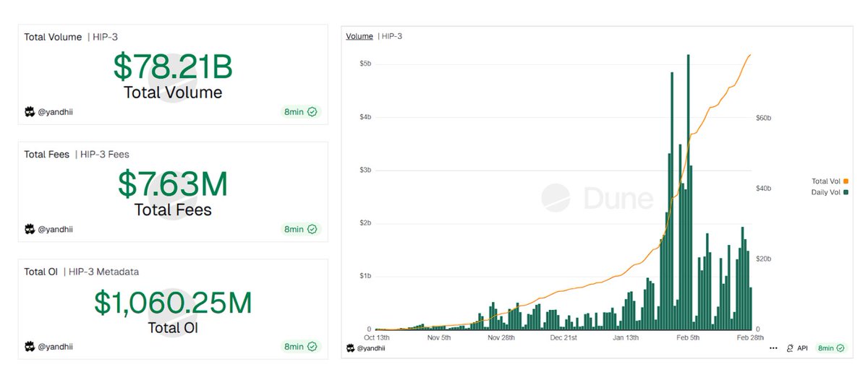Open HIP-3 Fees query link
Image resolution: width=868 pixels, height=380 pixels.
coord(105,154)
